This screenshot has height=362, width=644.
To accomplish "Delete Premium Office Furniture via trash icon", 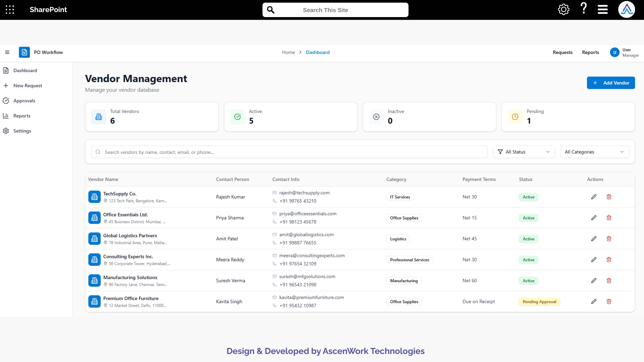I will [609, 301].
